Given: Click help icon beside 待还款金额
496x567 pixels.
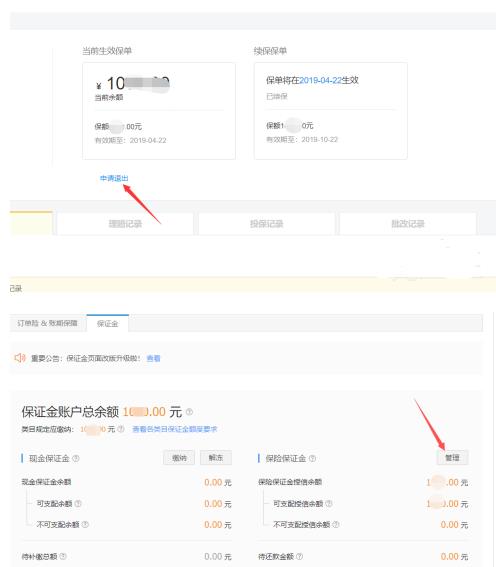Looking at the screenshot, I should coord(299,556).
